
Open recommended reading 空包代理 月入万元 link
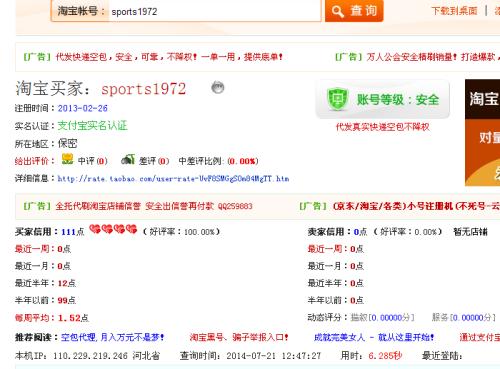click(113, 337)
